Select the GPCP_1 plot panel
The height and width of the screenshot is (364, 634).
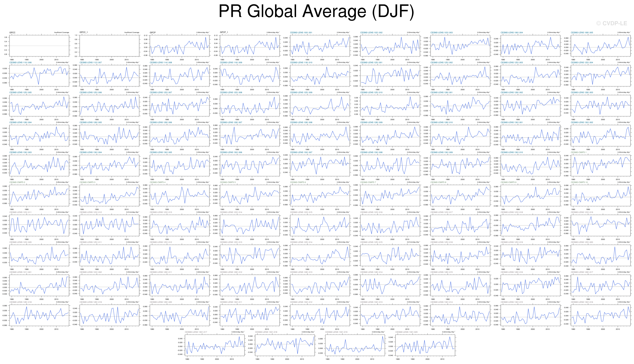pos(250,45)
